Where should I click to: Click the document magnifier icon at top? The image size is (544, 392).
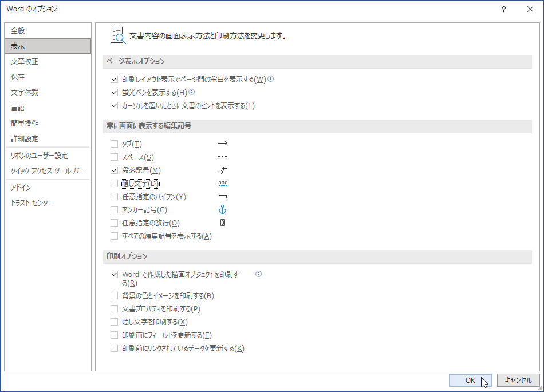118,35
